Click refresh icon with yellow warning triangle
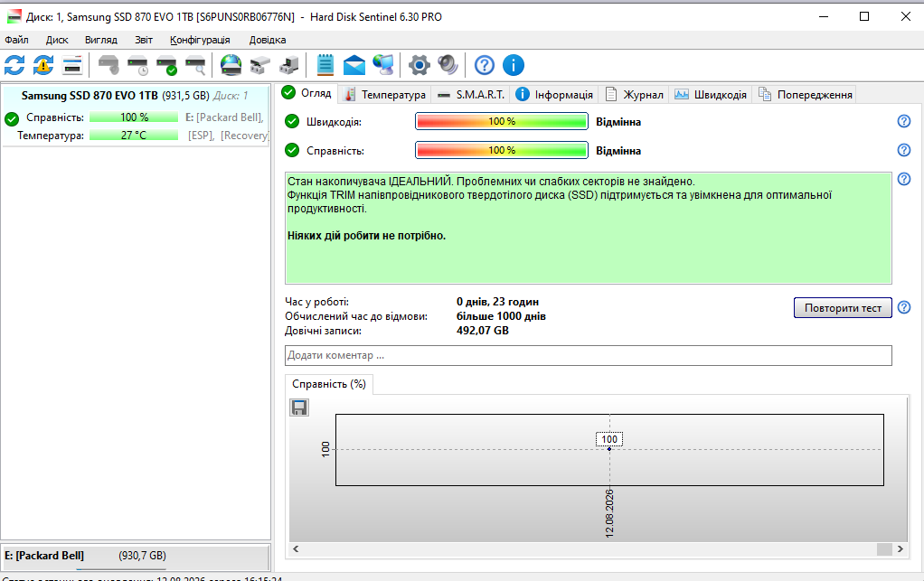The image size is (924, 581). (x=43, y=65)
